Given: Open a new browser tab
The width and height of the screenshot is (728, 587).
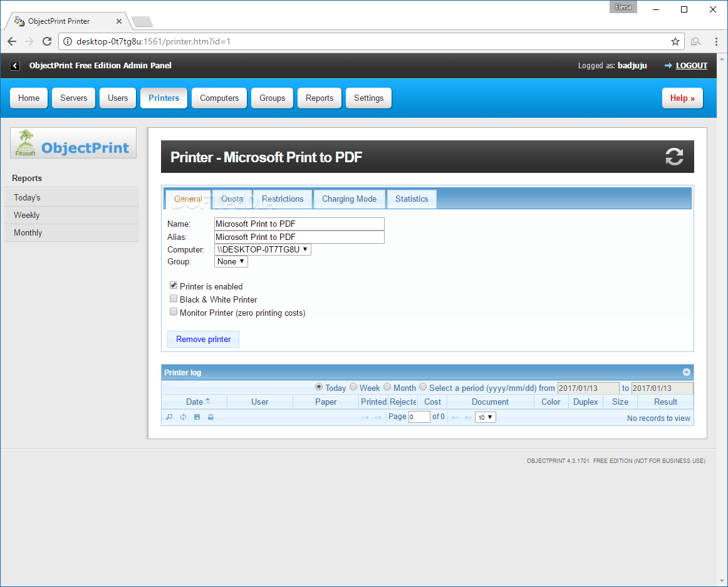Looking at the screenshot, I should click(142, 21).
